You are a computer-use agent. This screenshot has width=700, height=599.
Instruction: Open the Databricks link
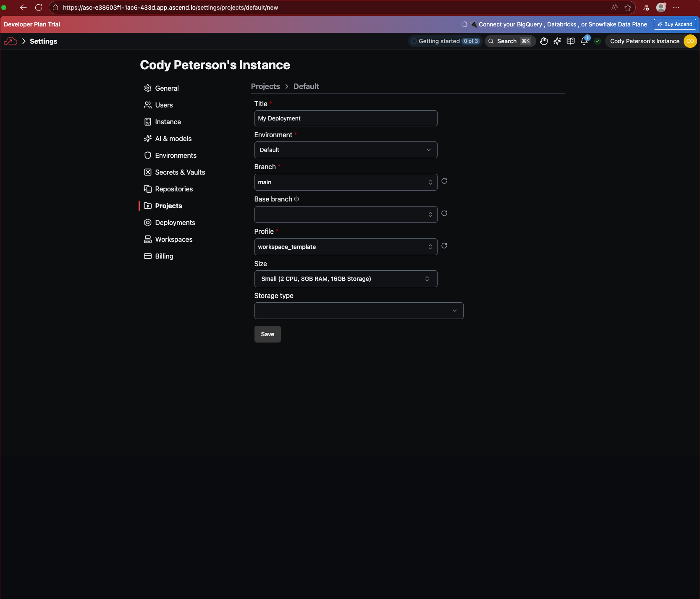click(561, 24)
